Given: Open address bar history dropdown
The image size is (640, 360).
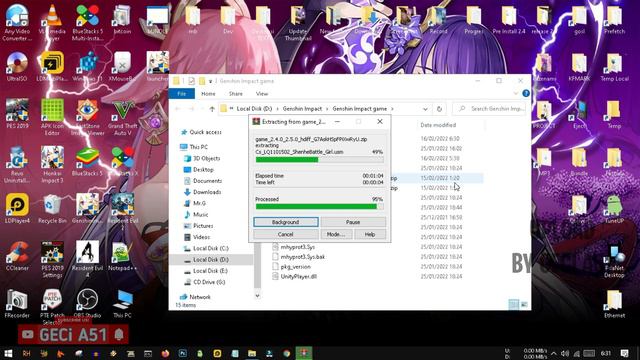Looking at the screenshot, I should coord(425,109).
